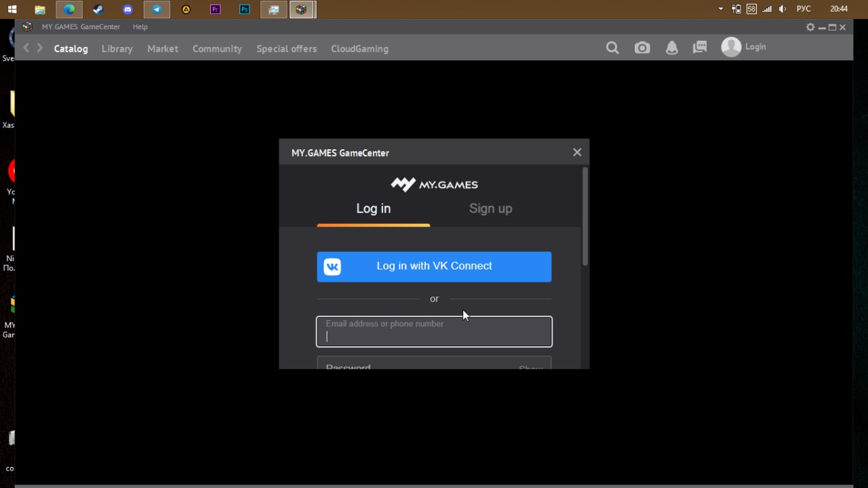The height and width of the screenshot is (488, 868).
Task: Open the search magnifier icon
Action: point(612,48)
